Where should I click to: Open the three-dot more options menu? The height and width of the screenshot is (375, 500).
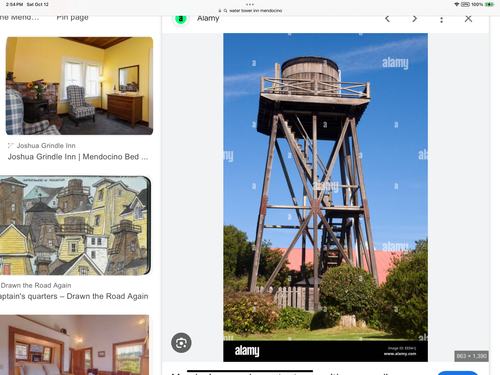point(441,19)
